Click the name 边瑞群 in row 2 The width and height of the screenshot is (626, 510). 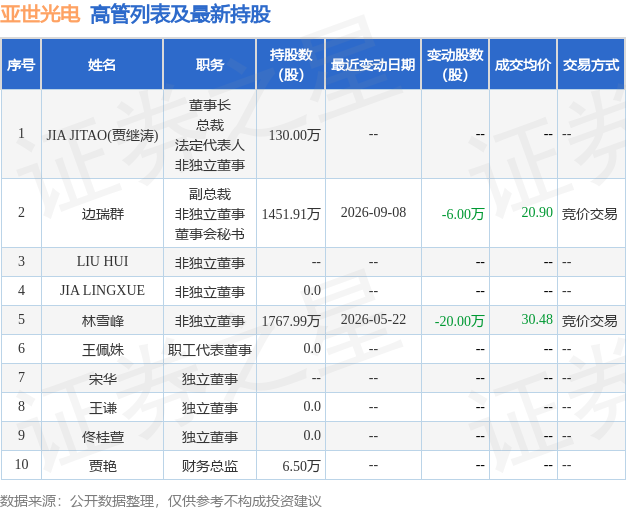103,214
